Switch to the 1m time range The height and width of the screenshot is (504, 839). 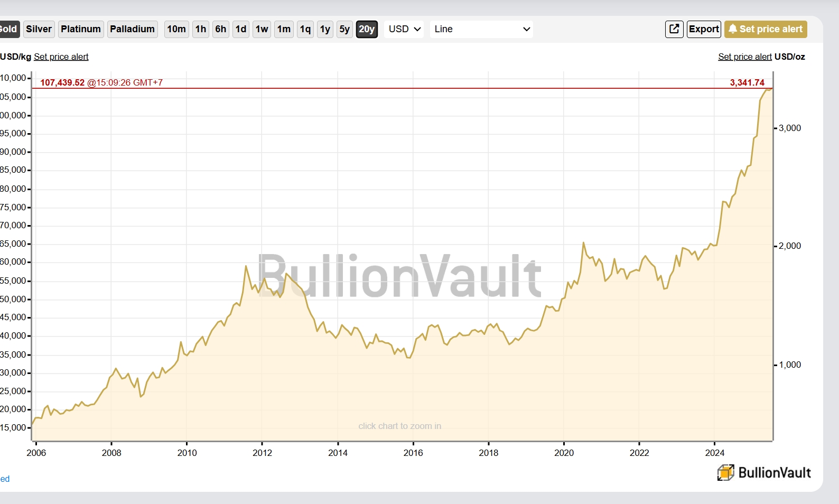[284, 29]
